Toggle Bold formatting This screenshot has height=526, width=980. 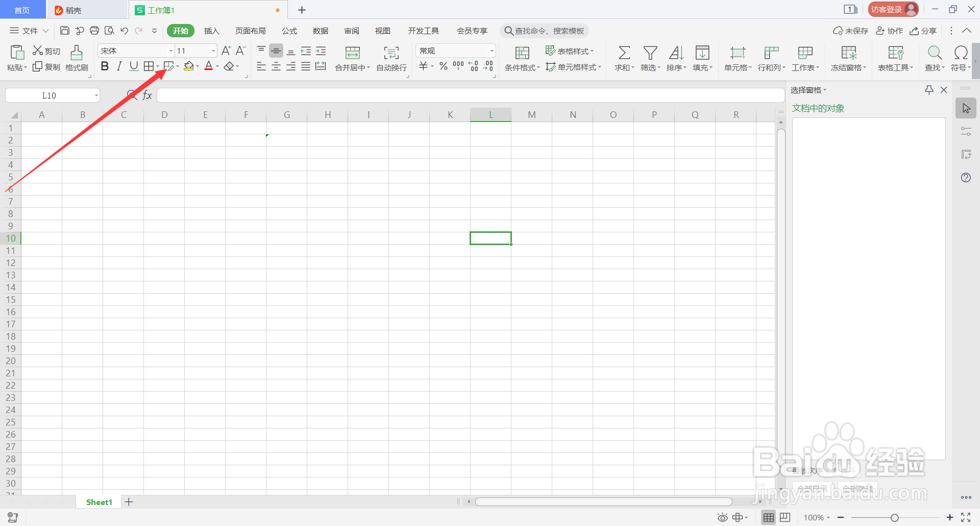coord(105,66)
